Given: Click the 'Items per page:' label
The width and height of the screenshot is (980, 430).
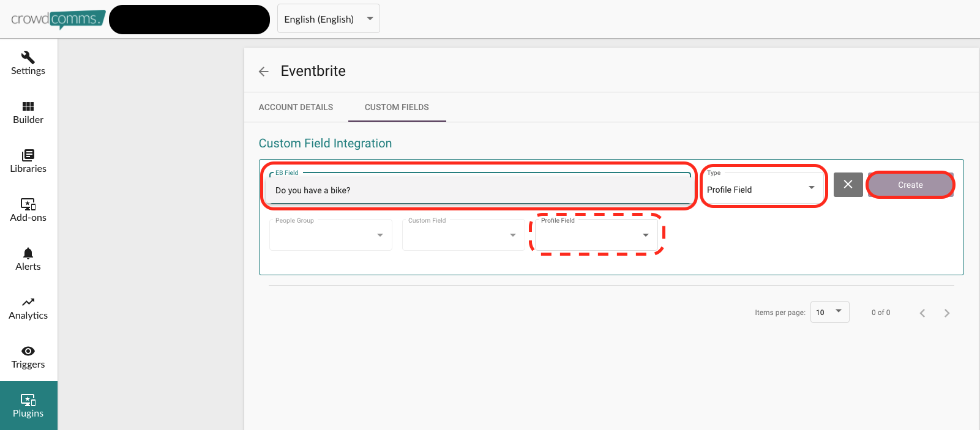Looking at the screenshot, I should coord(780,313).
